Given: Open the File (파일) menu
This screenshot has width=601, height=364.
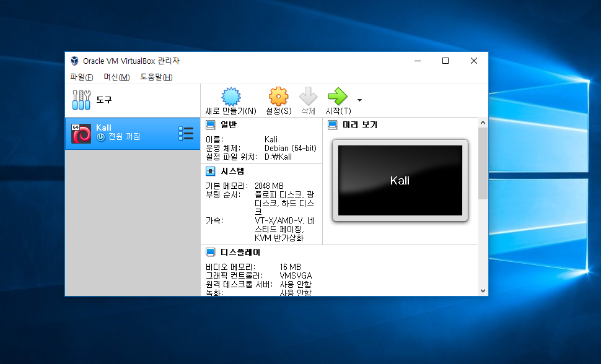Looking at the screenshot, I should click(x=81, y=77).
